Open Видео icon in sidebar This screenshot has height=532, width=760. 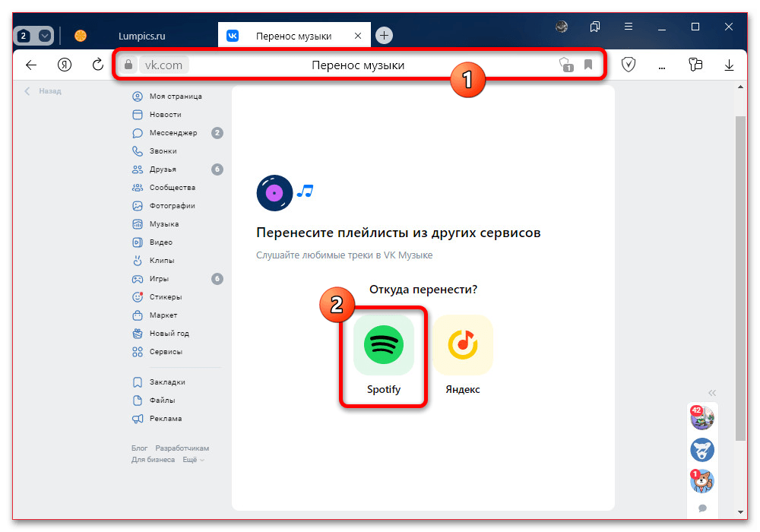[138, 242]
